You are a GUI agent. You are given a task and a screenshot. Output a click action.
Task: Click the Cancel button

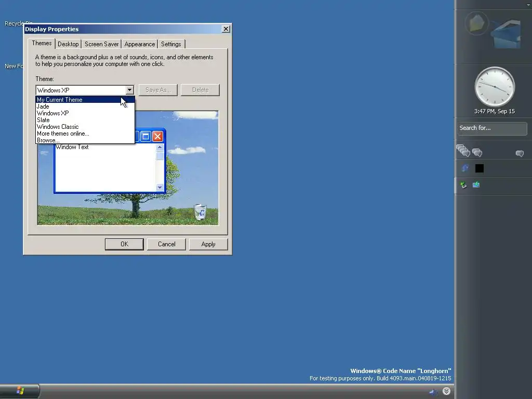point(167,244)
